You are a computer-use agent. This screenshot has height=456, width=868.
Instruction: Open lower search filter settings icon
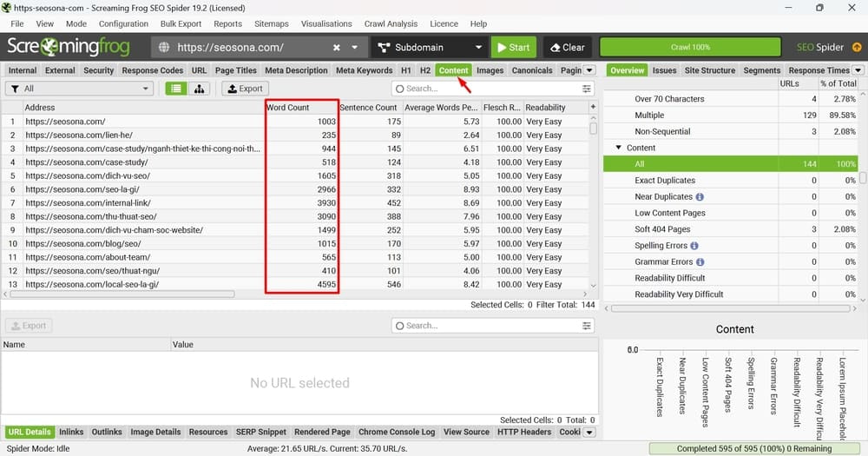click(586, 326)
